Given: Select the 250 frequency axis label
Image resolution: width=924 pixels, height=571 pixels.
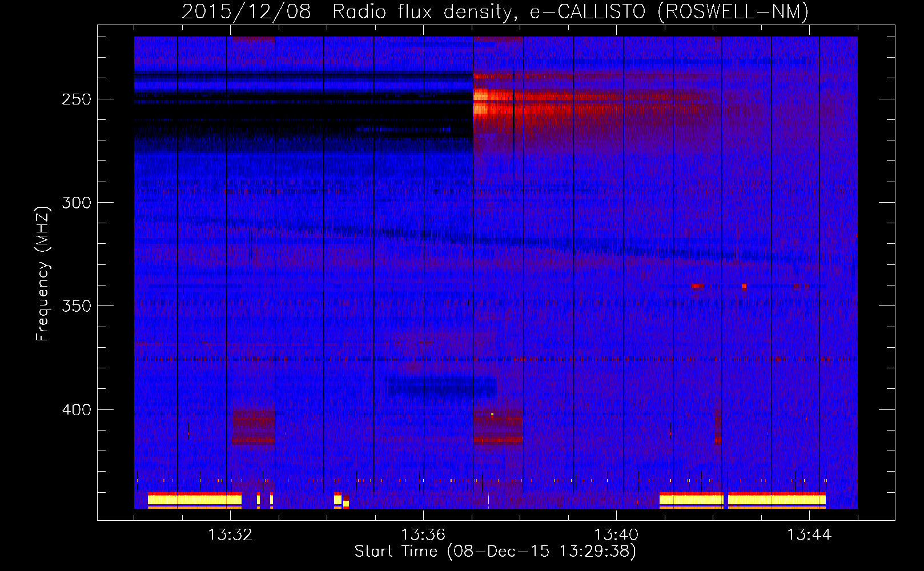Looking at the screenshot, I should (77, 99).
